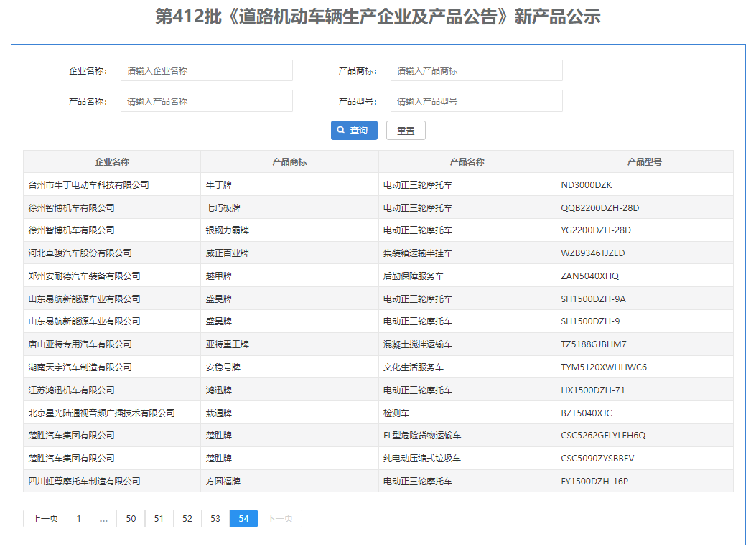The height and width of the screenshot is (554, 756).
Task: Select model cell WZB9346TJZED
Action: [x=644, y=253]
